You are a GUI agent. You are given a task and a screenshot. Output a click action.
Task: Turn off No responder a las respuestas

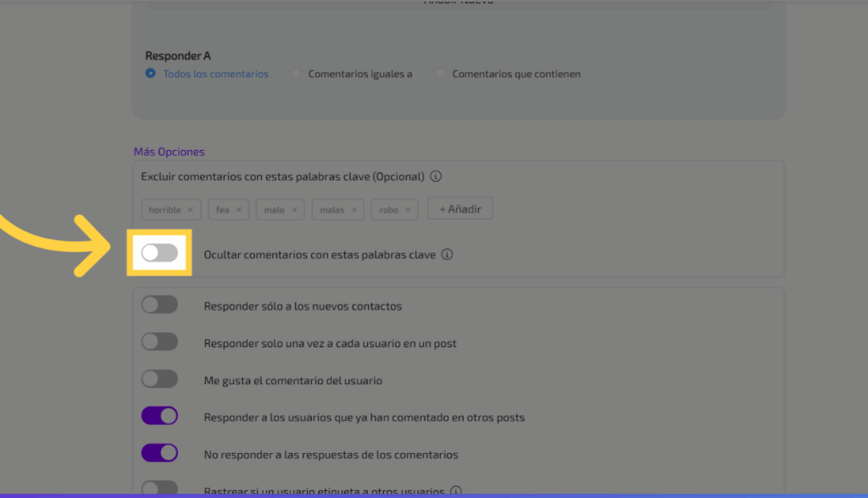click(x=159, y=454)
